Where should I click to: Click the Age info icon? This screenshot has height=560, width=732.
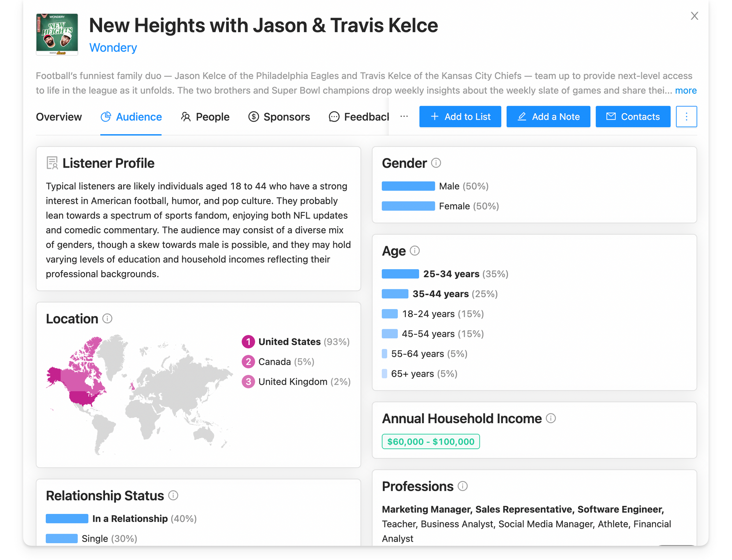[414, 251]
